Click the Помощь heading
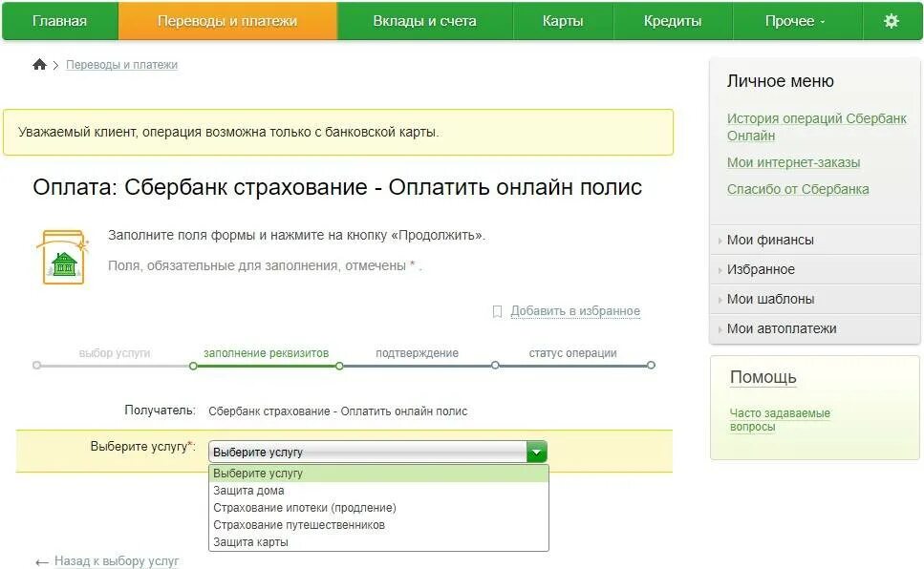 click(x=763, y=377)
